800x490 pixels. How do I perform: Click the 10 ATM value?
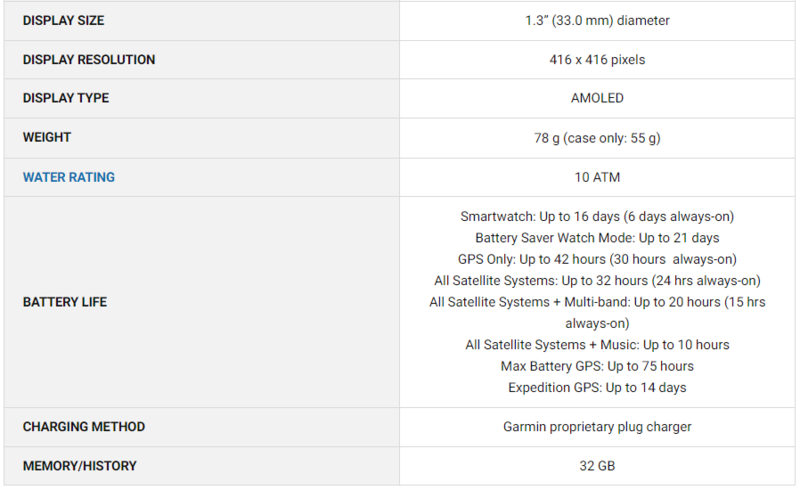[597, 177]
